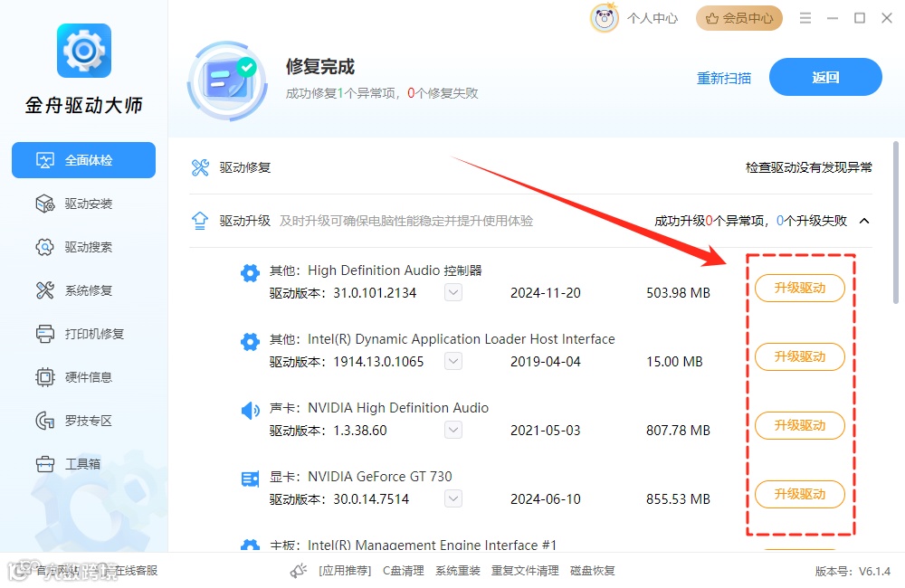Upgrade Intel Dynamic Application Loader driver
The height and width of the screenshot is (588, 905).
pyautogui.click(x=800, y=356)
